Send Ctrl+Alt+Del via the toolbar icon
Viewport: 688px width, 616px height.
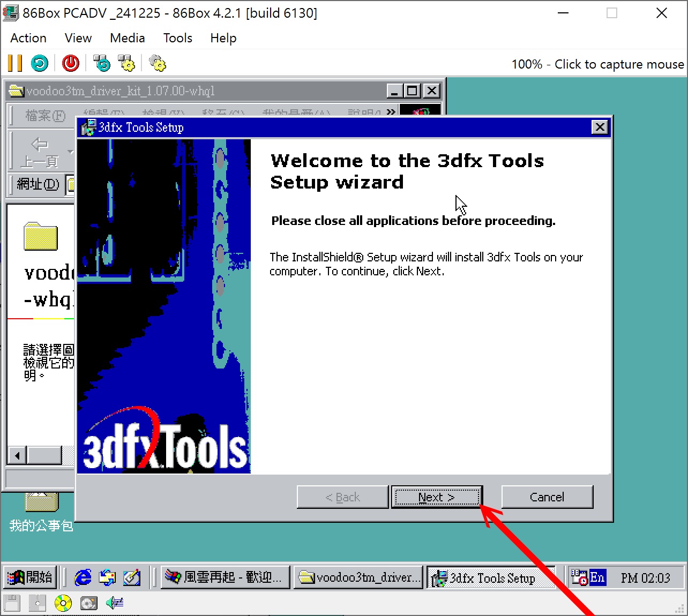click(102, 63)
